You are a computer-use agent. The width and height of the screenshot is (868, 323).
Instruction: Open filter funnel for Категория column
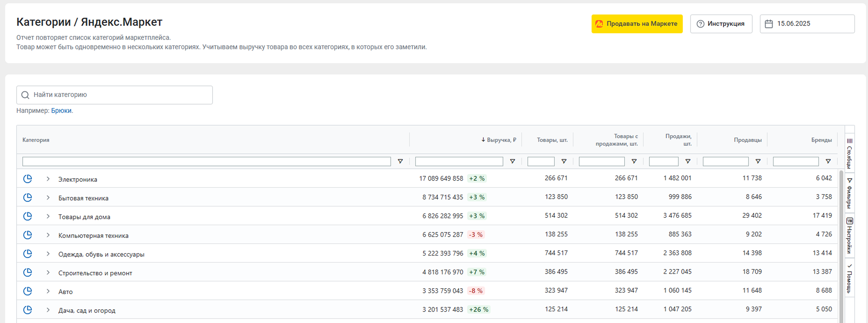tap(400, 161)
